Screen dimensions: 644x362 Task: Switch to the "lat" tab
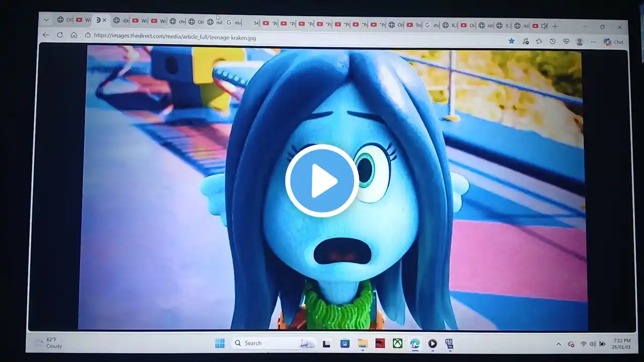[x=486, y=25]
